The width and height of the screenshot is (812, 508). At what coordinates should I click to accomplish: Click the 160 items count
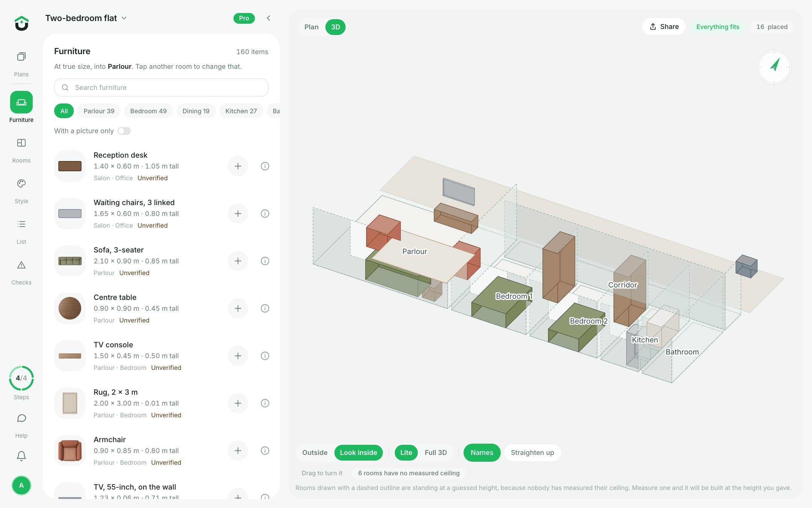252,52
